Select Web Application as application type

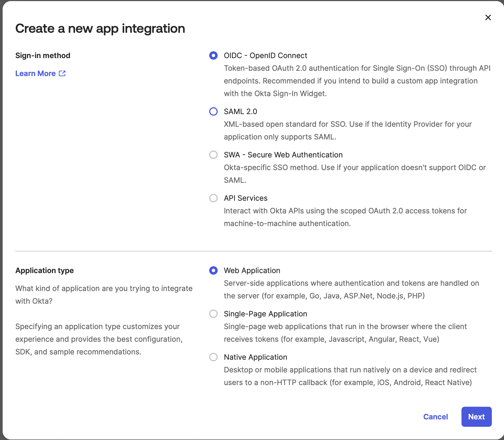(213, 270)
